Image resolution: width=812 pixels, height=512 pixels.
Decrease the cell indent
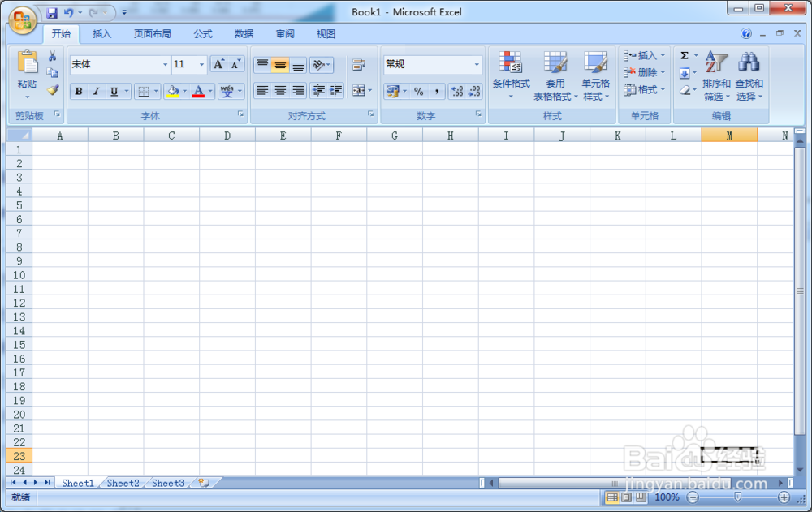318,91
